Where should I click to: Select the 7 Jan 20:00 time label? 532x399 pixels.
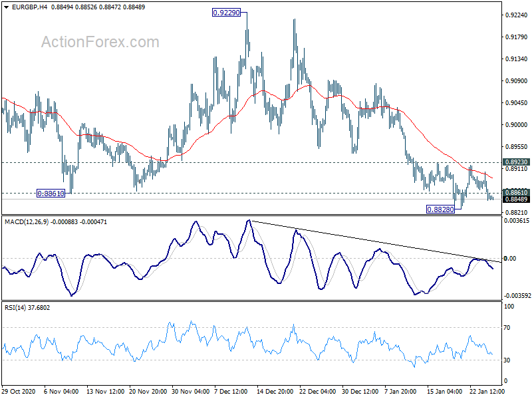tap(400, 392)
